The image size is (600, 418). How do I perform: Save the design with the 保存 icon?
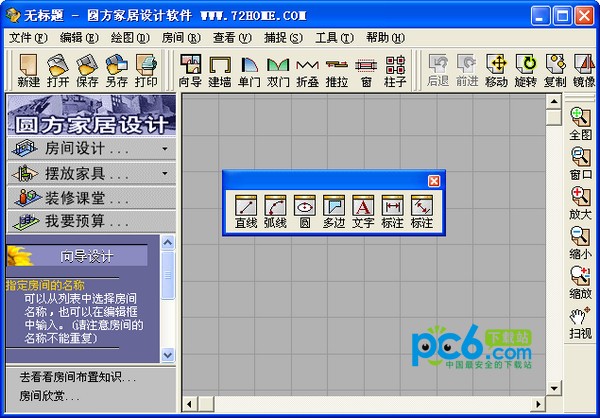(x=87, y=70)
